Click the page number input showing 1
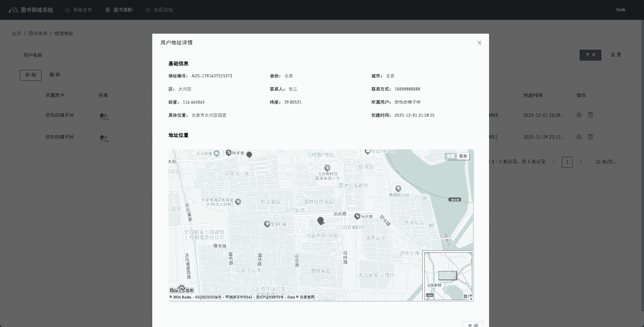Image resolution: width=644 pixels, height=327 pixels. pyautogui.click(x=567, y=162)
